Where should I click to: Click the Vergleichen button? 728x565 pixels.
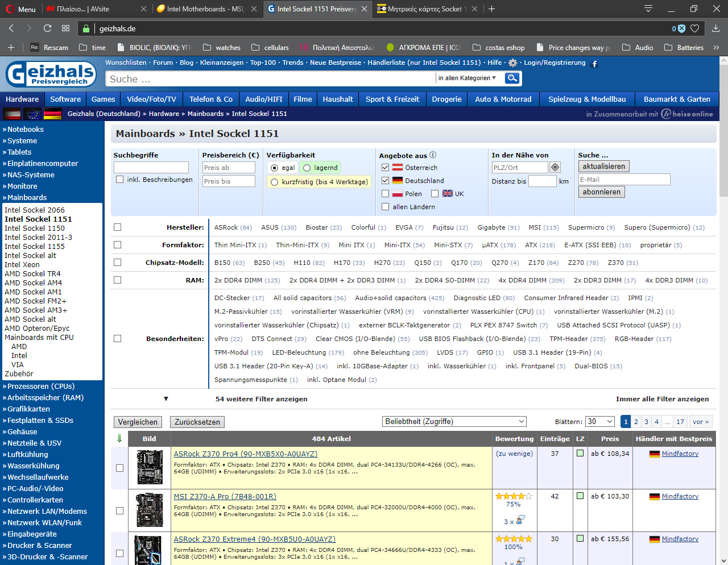click(x=138, y=422)
